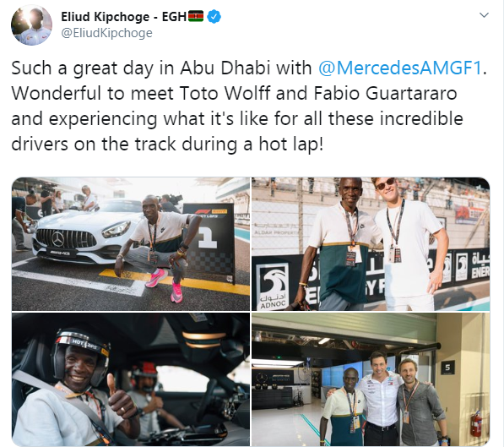Screen dimensions: 504x447
Task: Open the in-car thumbs-up helmet photo
Action: (131, 379)
